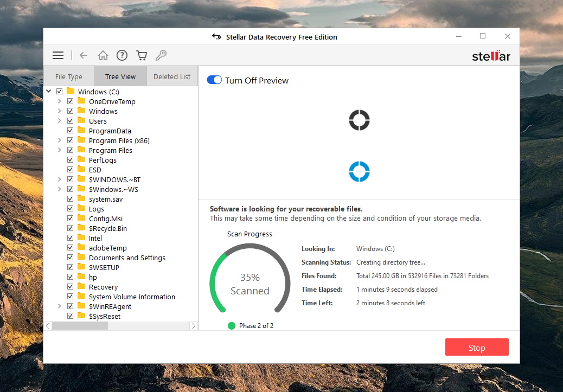This screenshot has height=392, width=563.
Task: Close the Stellar Data Recovery window
Action: [x=507, y=36]
